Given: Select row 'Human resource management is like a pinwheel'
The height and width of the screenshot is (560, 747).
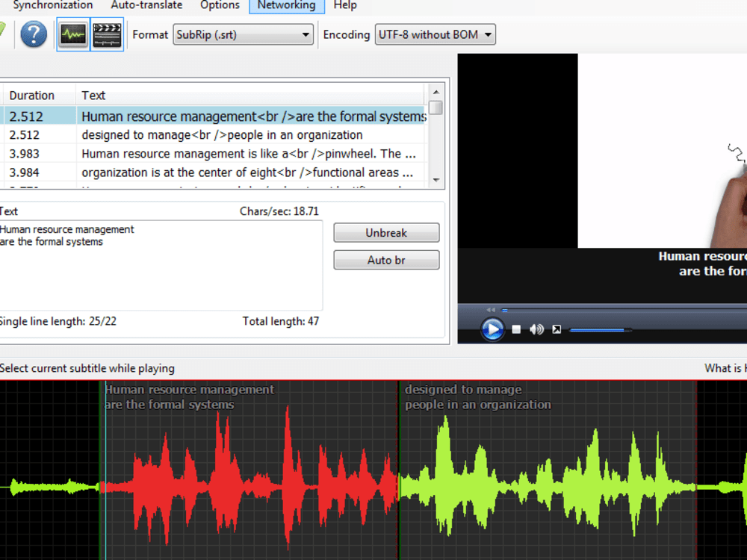Looking at the screenshot, I should (212, 154).
